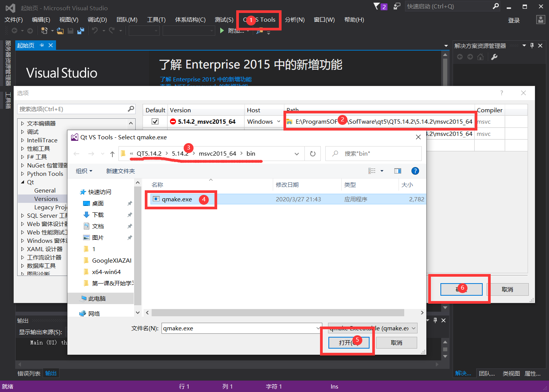
Task: Pin the 桌面 quick access entry
Action: click(x=130, y=203)
